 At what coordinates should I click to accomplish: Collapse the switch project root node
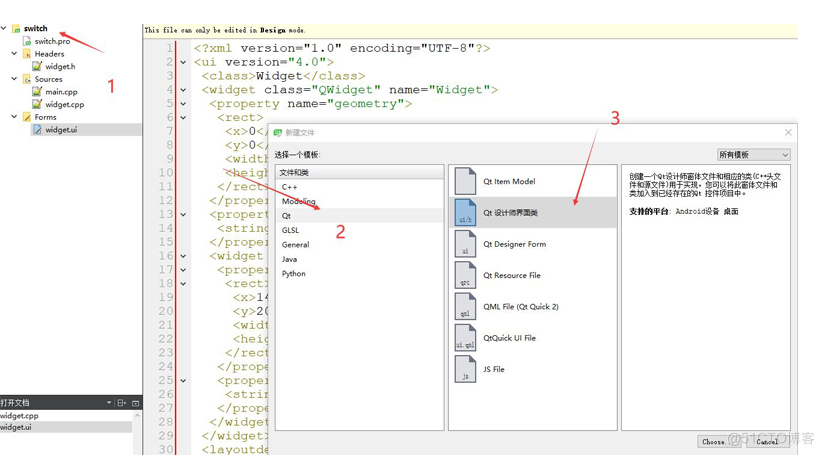[4, 29]
